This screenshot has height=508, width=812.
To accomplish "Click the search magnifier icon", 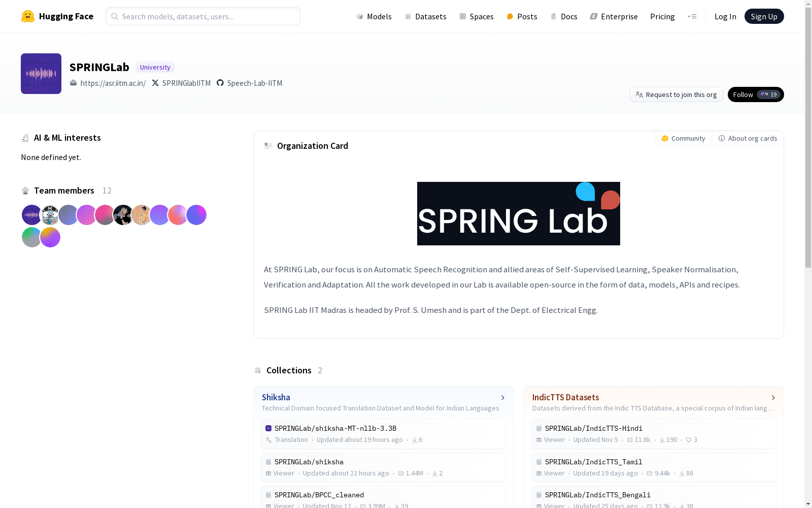I will tap(115, 16).
